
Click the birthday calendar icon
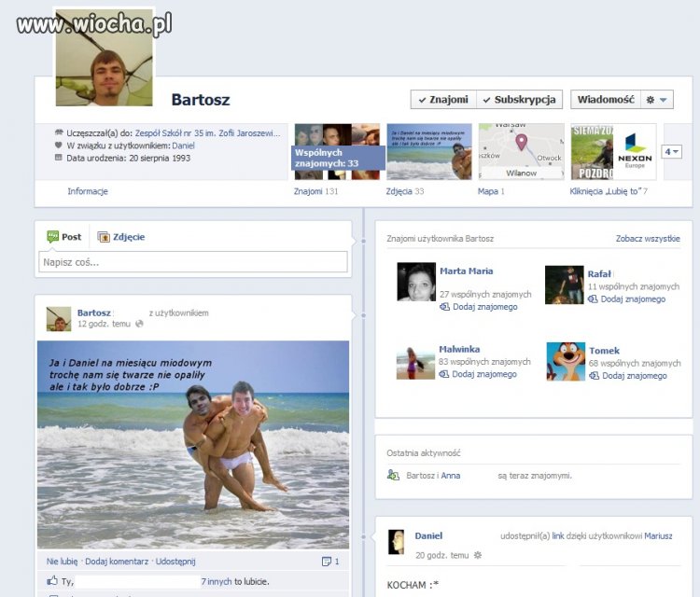pyautogui.click(x=59, y=158)
